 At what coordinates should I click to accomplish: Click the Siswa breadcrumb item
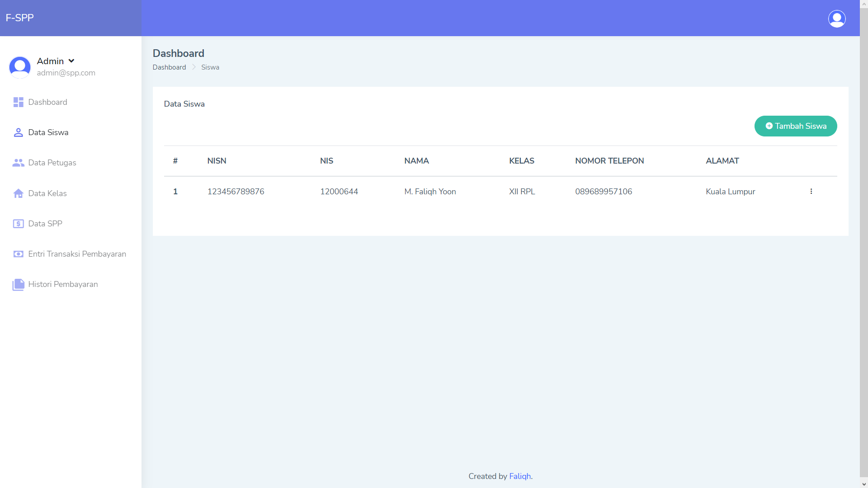210,67
